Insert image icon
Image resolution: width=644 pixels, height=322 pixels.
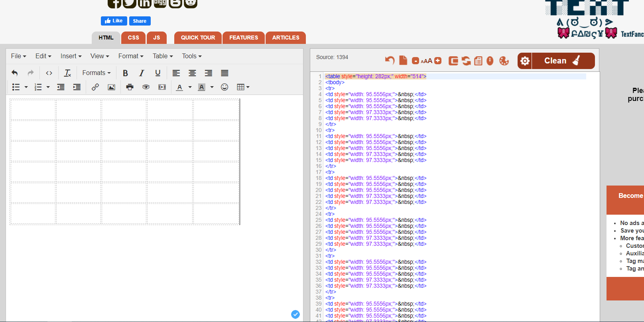click(112, 87)
